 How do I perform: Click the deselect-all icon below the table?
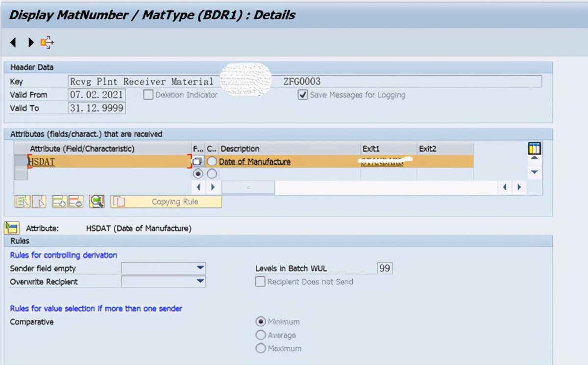(x=39, y=201)
